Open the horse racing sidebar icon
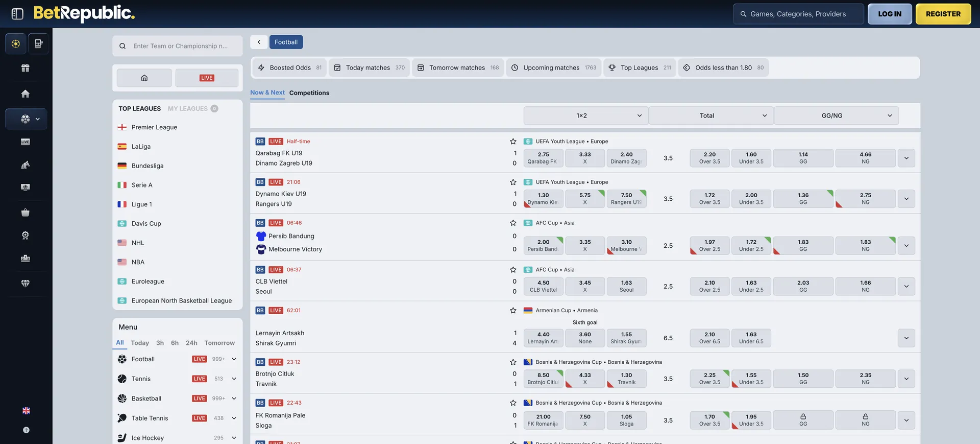 [26, 165]
